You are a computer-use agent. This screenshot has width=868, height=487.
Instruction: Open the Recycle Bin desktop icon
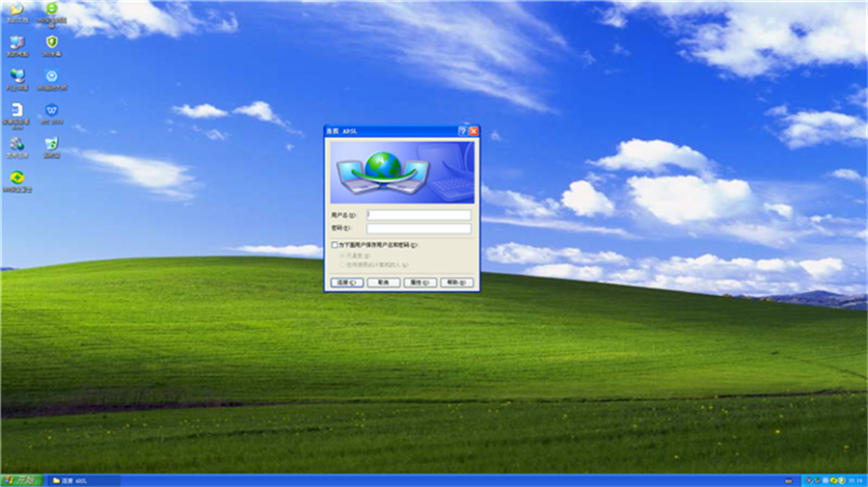pos(51,148)
